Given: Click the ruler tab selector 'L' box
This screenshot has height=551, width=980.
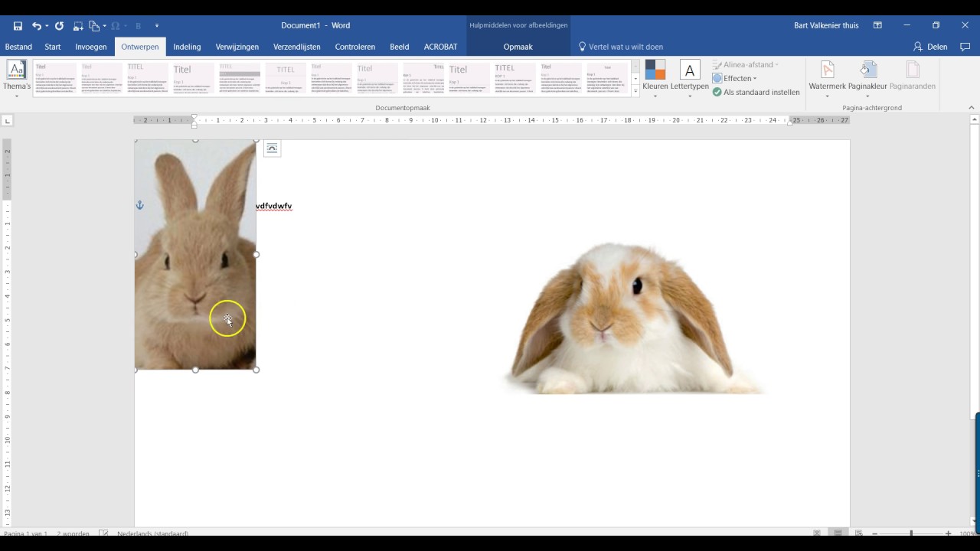Looking at the screenshot, I should (x=8, y=120).
